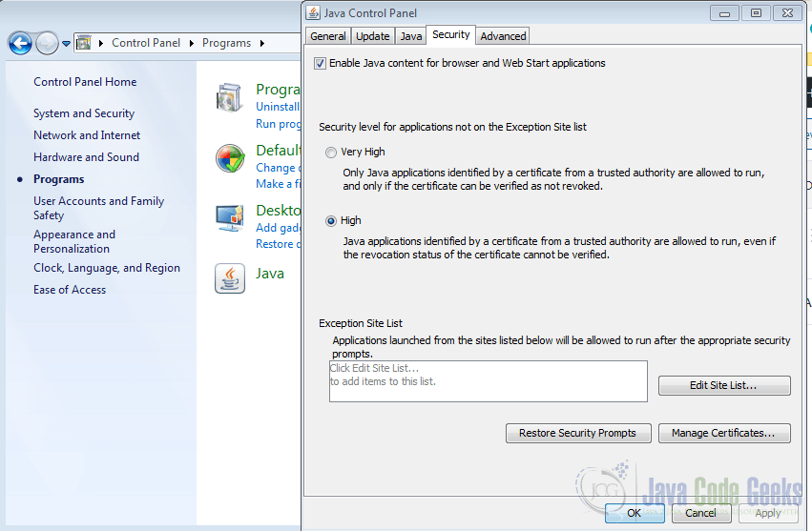Open Hardware and Sound category
Image resolution: width=812 pixels, height=531 pixels.
(86, 156)
